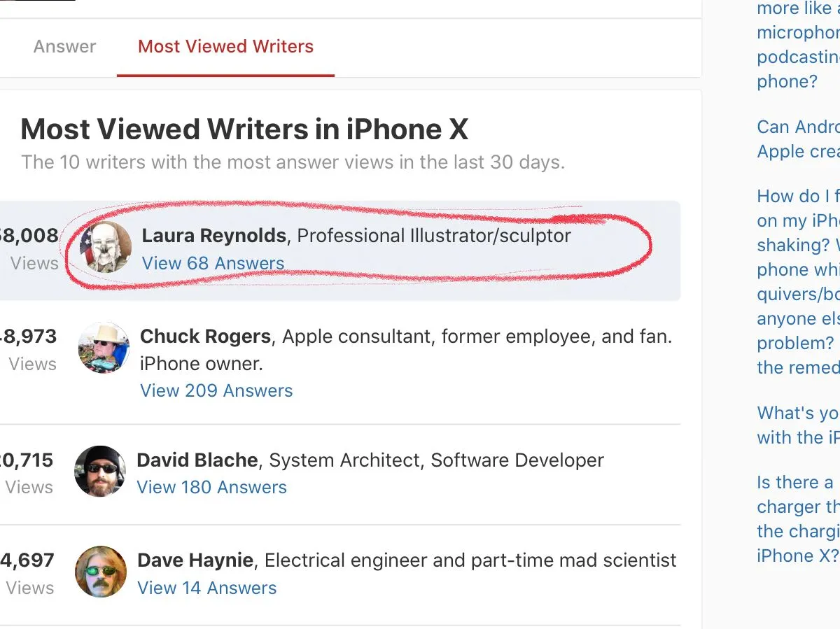Viewport: 840px width, 629px height.
Task: Open Dave Haynie's profile name link
Action: point(195,560)
